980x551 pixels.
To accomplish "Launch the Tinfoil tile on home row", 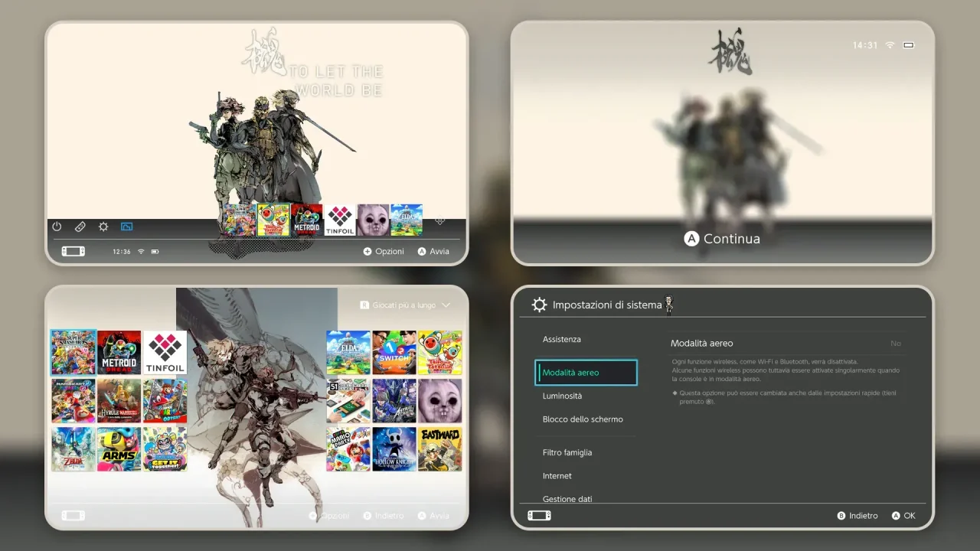I will coord(340,220).
